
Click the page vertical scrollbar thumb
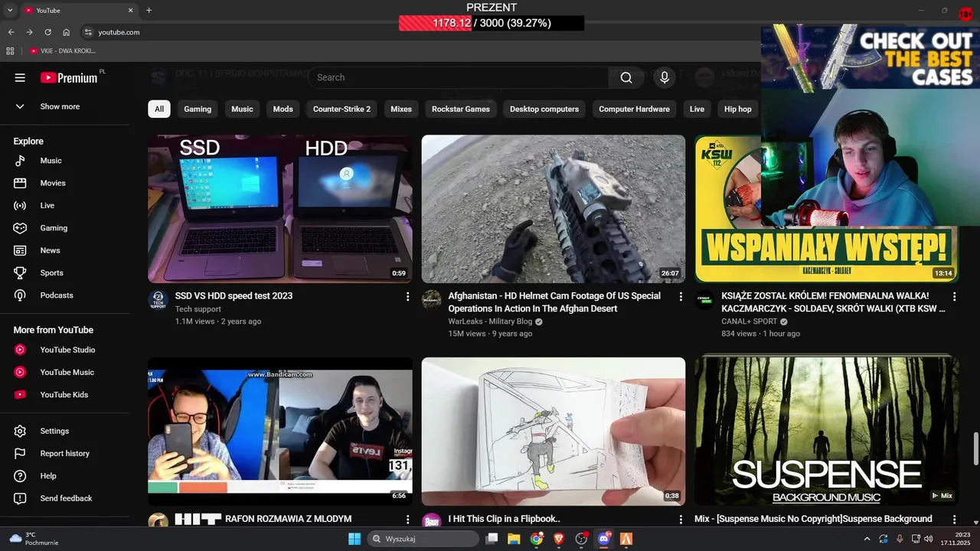point(975,448)
